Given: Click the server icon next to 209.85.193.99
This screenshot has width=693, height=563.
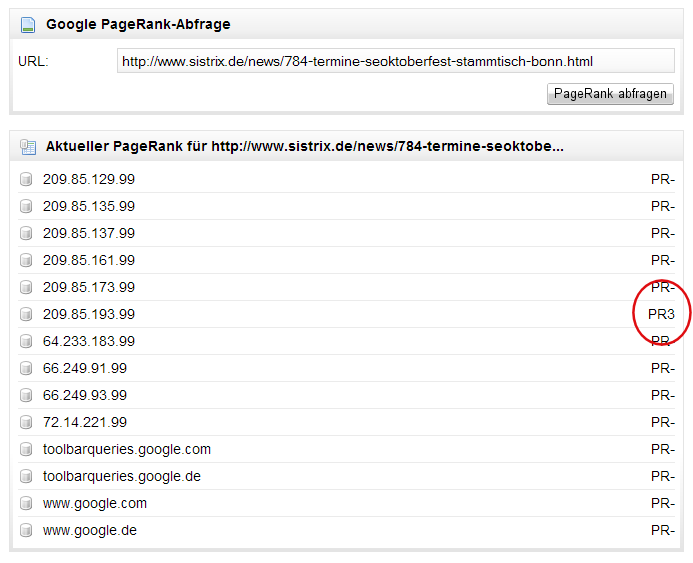Looking at the screenshot, I should pos(27,315).
